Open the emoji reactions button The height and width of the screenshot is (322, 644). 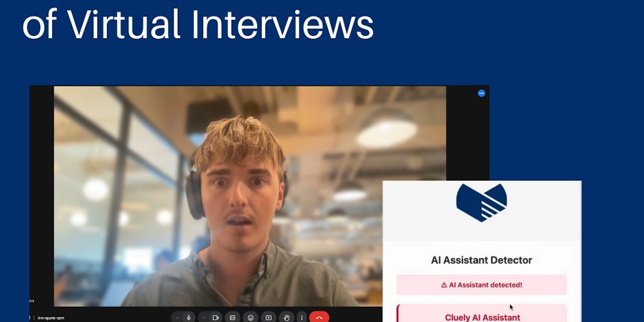click(250, 318)
